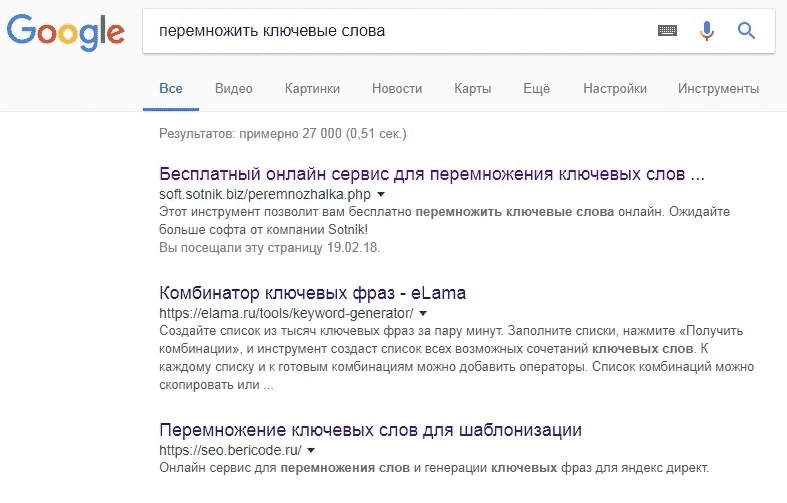The width and height of the screenshot is (787, 503).
Task: Open the Карты tab
Action: (x=473, y=88)
